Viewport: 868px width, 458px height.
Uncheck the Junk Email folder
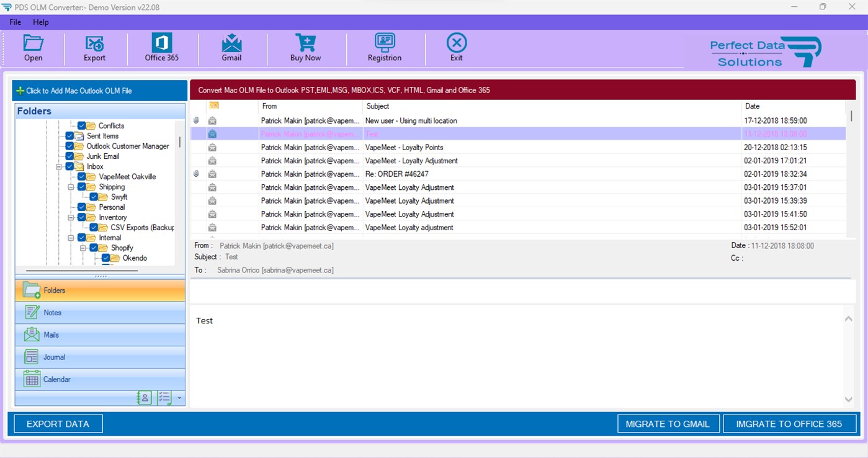[69, 156]
